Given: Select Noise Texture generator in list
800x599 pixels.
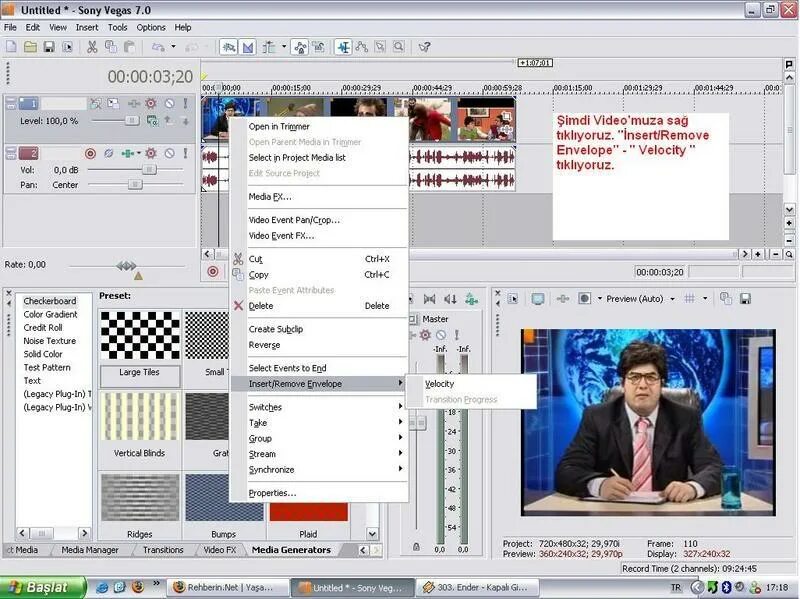Looking at the screenshot, I should pos(49,341).
